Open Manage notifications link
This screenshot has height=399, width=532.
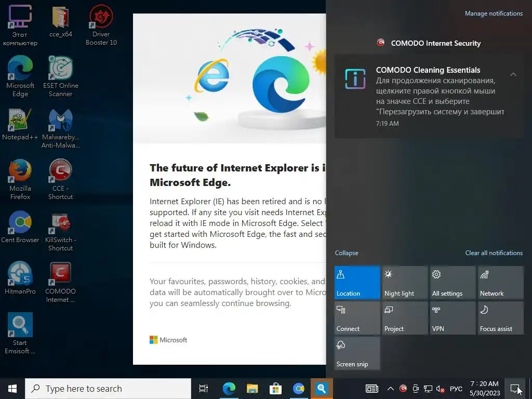point(494,14)
